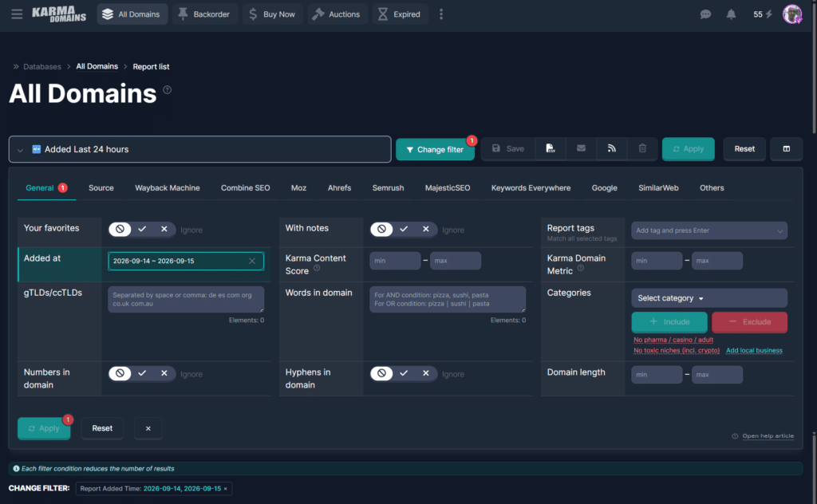This screenshot has height=504, width=817.
Task: Click the Karma Content Score help icon
Action: (317, 269)
